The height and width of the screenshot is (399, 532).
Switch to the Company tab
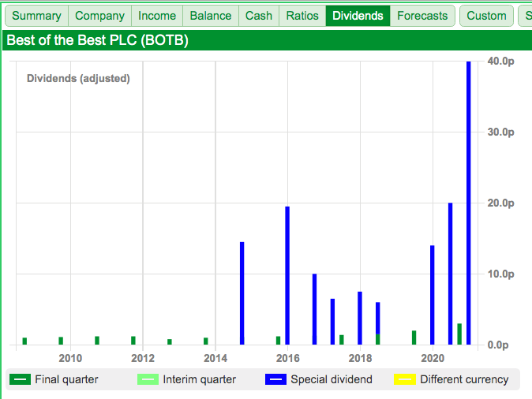[x=99, y=16]
